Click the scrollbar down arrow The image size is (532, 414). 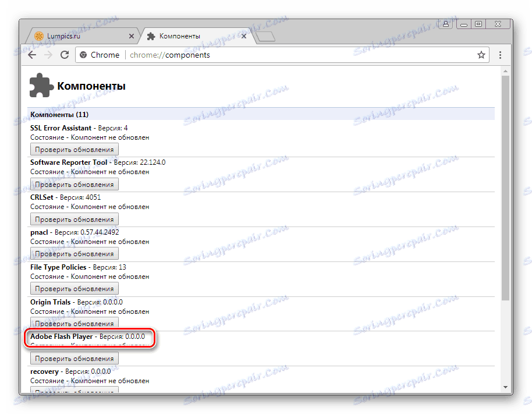point(505,387)
